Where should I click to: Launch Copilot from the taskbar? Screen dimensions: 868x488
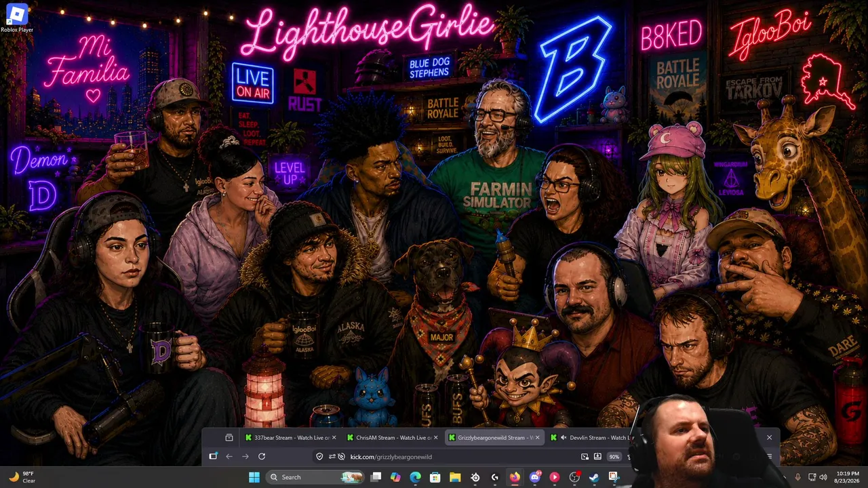(x=396, y=477)
